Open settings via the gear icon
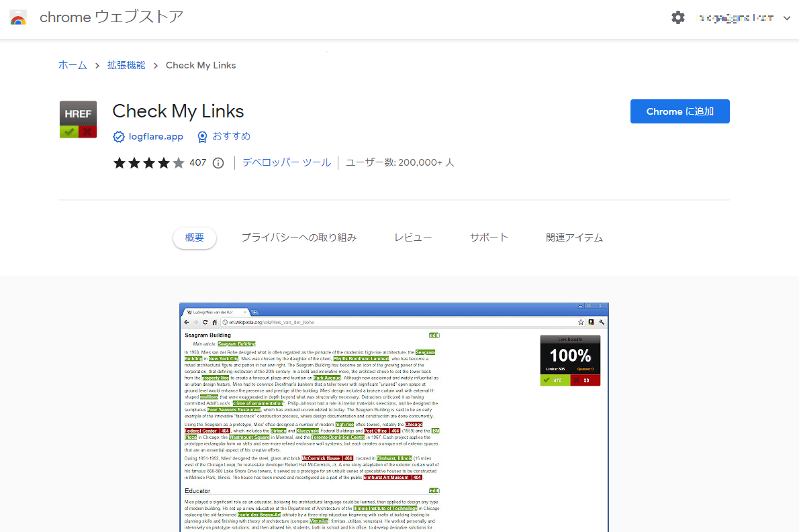This screenshot has width=799, height=532. coord(678,18)
